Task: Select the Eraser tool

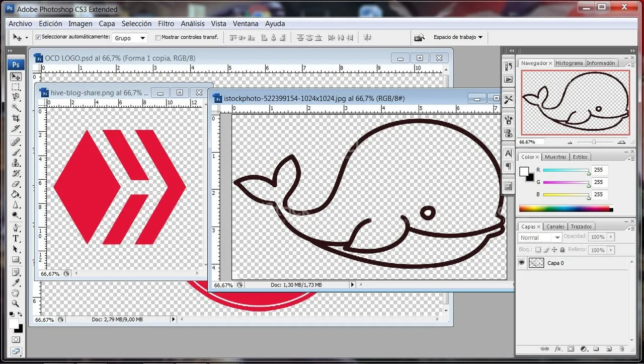Action: click(x=16, y=184)
